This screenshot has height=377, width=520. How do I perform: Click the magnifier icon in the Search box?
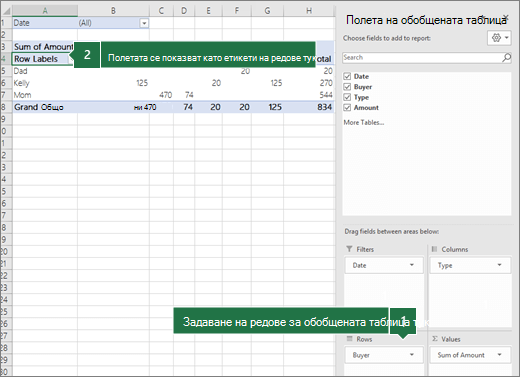coord(506,58)
